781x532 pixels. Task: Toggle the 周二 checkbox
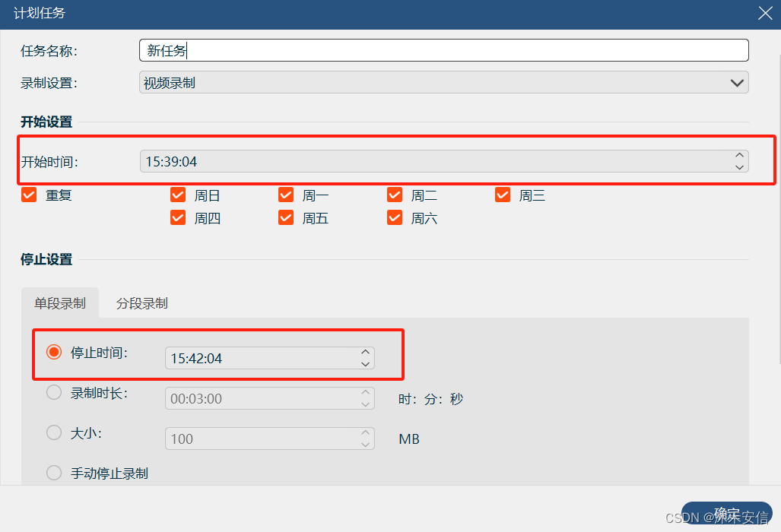pyautogui.click(x=395, y=195)
